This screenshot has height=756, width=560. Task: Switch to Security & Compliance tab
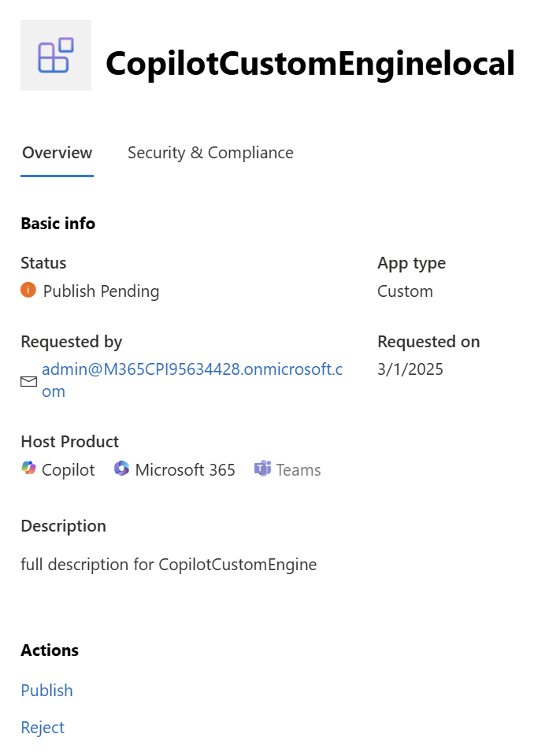tap(210, 153)
